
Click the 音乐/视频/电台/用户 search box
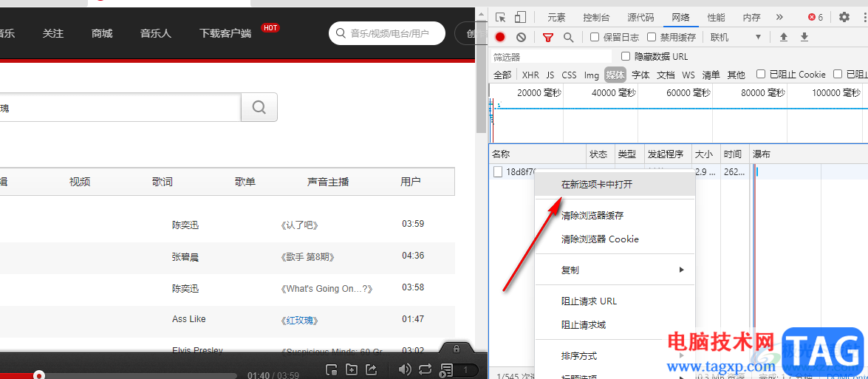tap(387, 33)
